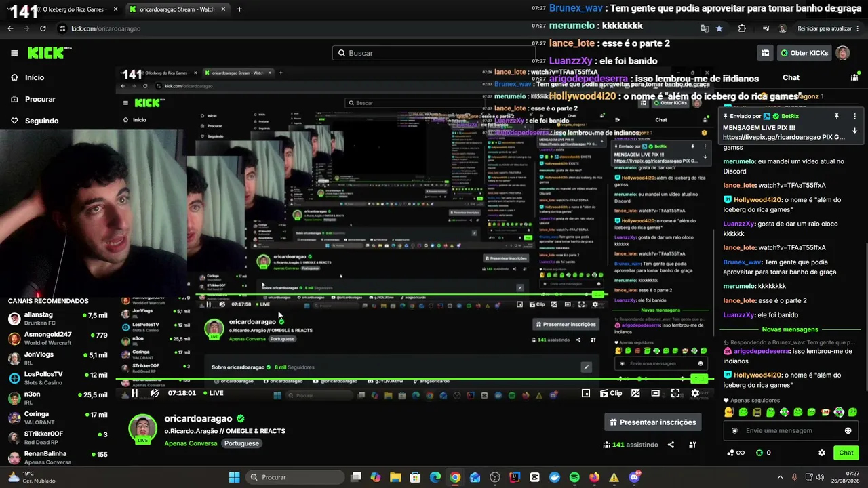Toggle theater mode

(655, 393)
